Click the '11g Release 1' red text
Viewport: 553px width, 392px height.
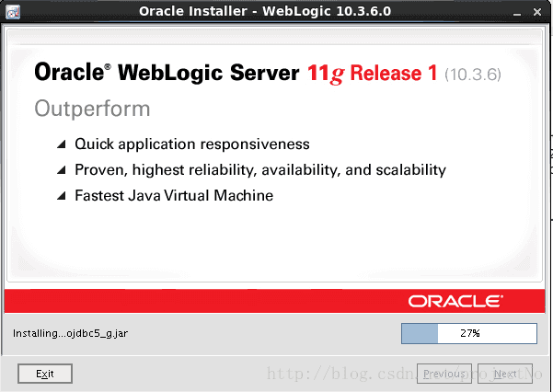coord(373,74)
